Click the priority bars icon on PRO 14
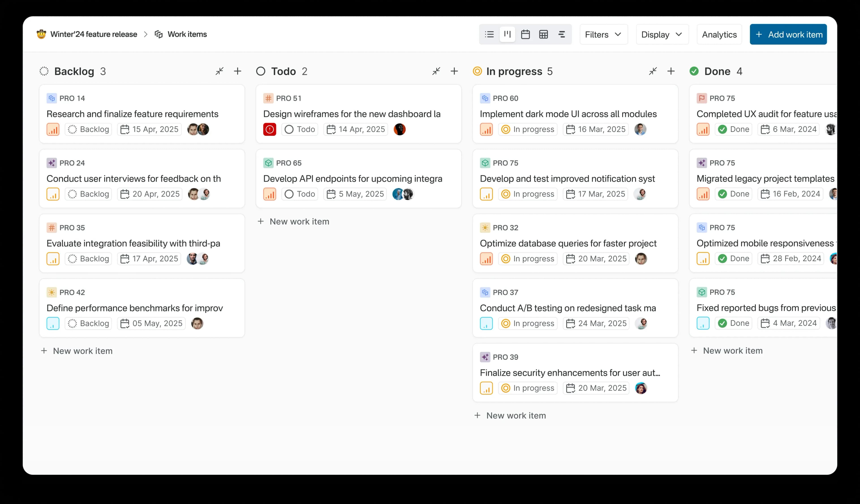 (53, 129)
